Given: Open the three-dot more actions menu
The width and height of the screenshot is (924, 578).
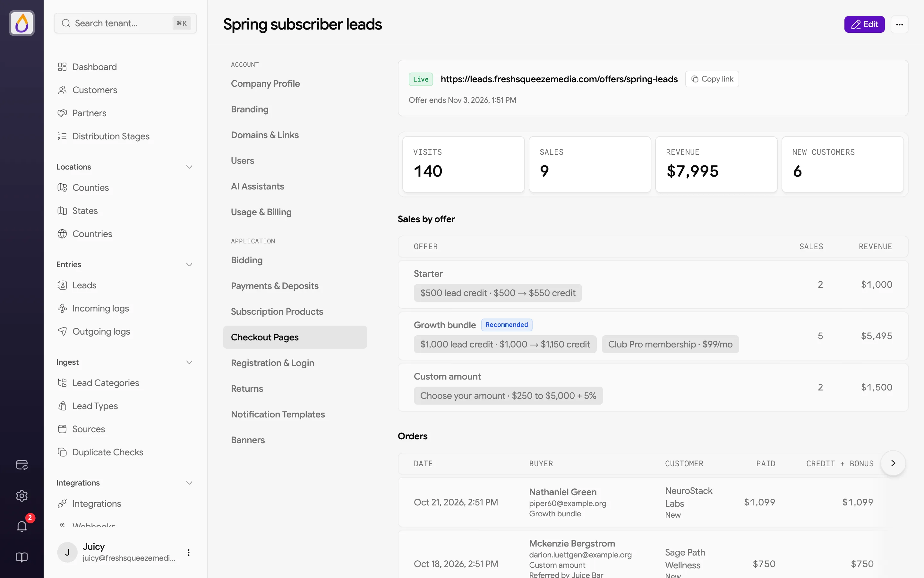Looking at the screenshot, I should [900, 24].
